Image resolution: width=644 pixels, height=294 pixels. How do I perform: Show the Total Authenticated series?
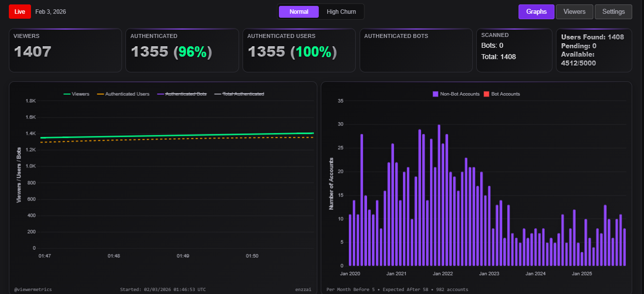[239, 94]
